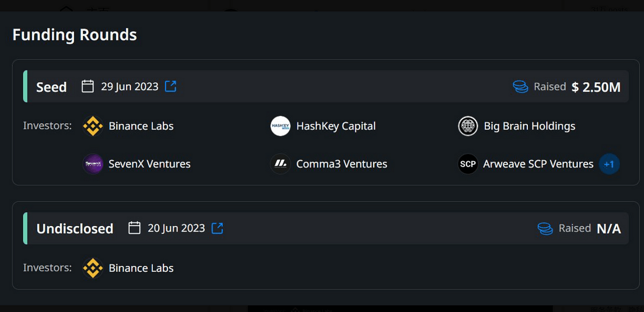This screenshot has width=644, height=312.
Task: Click the Undisclosed round calendar icon
Action: (x=135, y=228)
